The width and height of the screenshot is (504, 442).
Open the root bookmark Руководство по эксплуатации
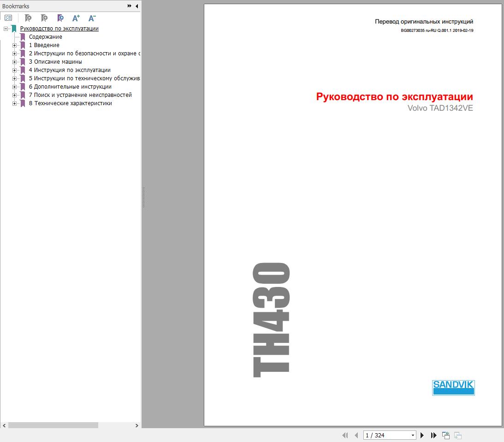[x=59, y=29]
